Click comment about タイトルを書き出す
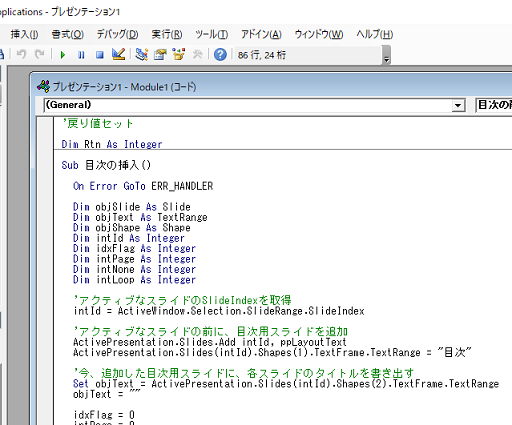The height and width of the screenshot is (425, 512). 244,373
